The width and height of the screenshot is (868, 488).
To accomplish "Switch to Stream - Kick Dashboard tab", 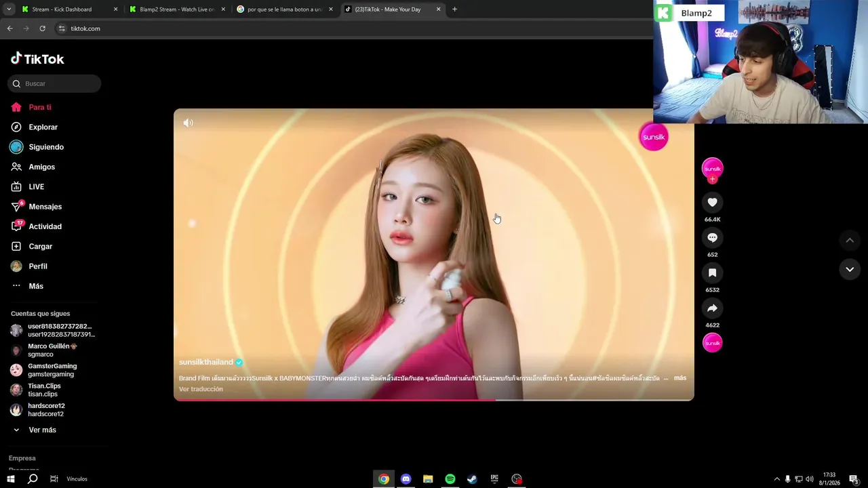I will point(69,9).
